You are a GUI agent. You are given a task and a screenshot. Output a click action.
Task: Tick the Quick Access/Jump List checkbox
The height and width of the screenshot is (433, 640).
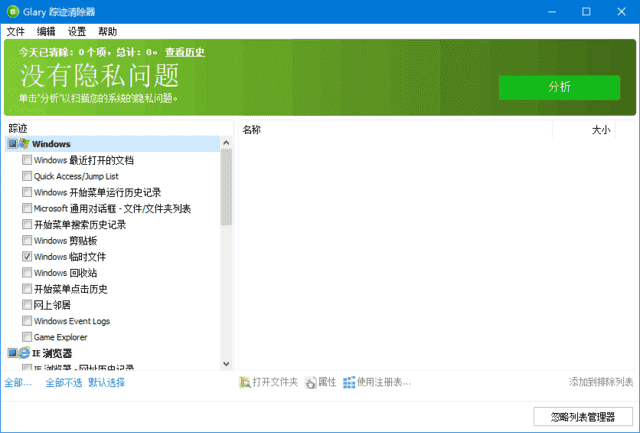(x=26, y=176)
